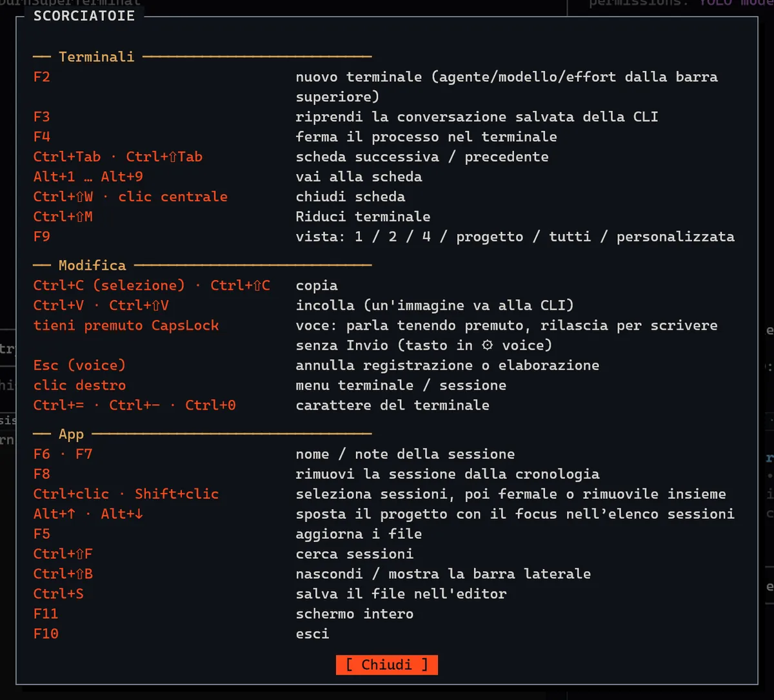
Task: Click the "vai alla scheda" description
Action: 359,177
